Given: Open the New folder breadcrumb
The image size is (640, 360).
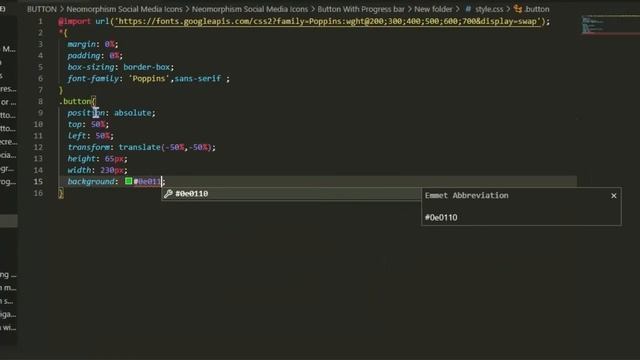Looking at the screenshot, I should [x=433, y=9].
